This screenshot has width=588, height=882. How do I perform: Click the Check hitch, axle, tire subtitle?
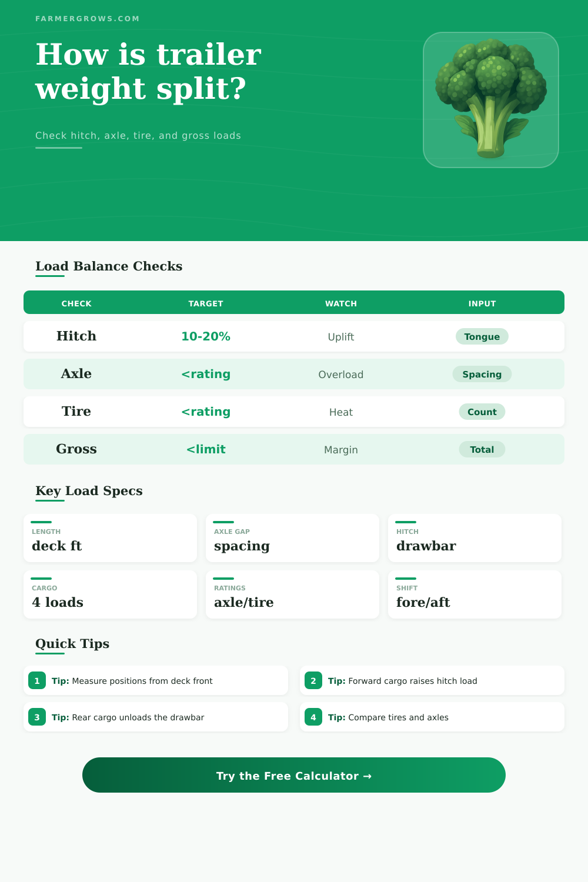138,135
